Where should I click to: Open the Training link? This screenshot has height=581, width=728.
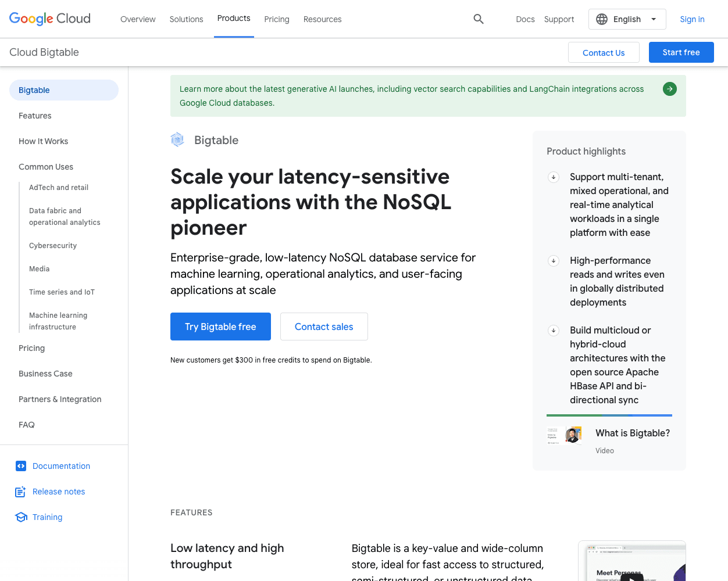[47, 517]
